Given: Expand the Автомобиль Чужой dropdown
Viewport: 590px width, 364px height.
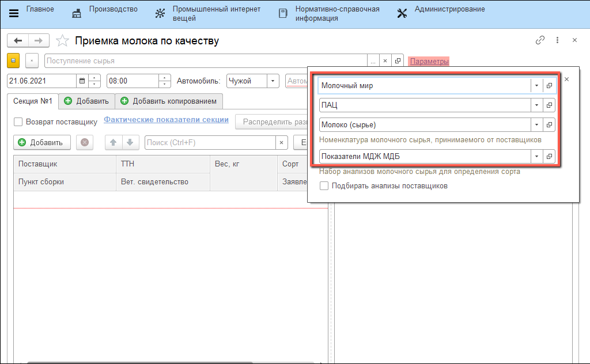Looking at the screenshot, I should [x=273, y=81].
